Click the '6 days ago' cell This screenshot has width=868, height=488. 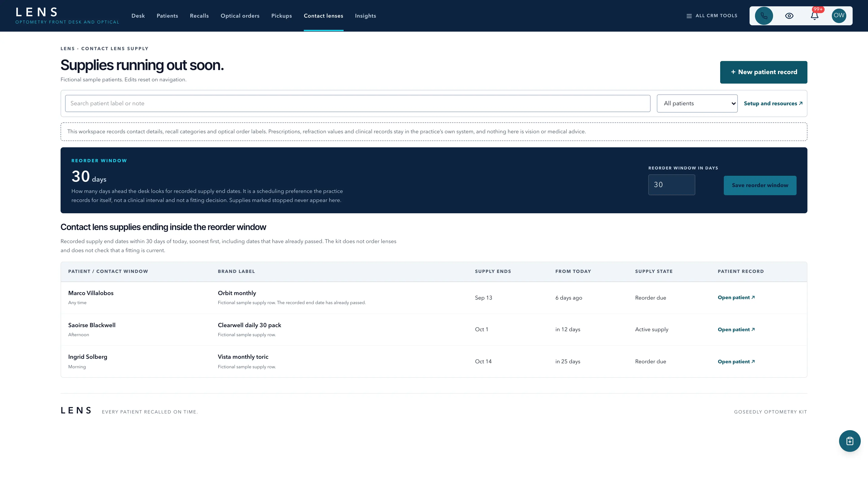(569, 298)
